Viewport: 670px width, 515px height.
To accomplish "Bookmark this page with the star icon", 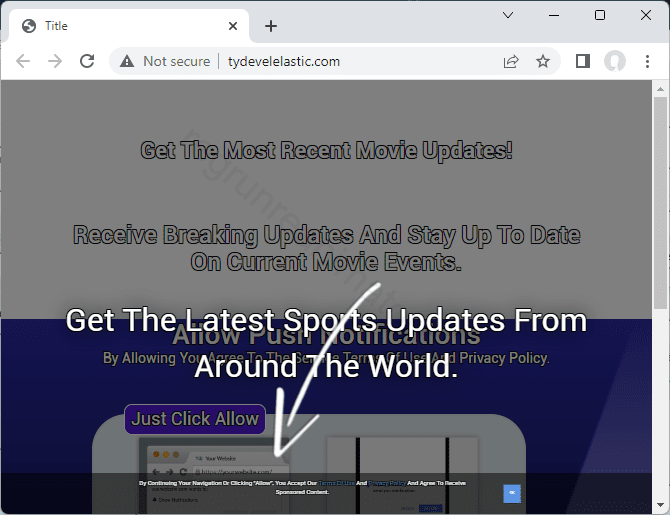I will tap(543, 61).
